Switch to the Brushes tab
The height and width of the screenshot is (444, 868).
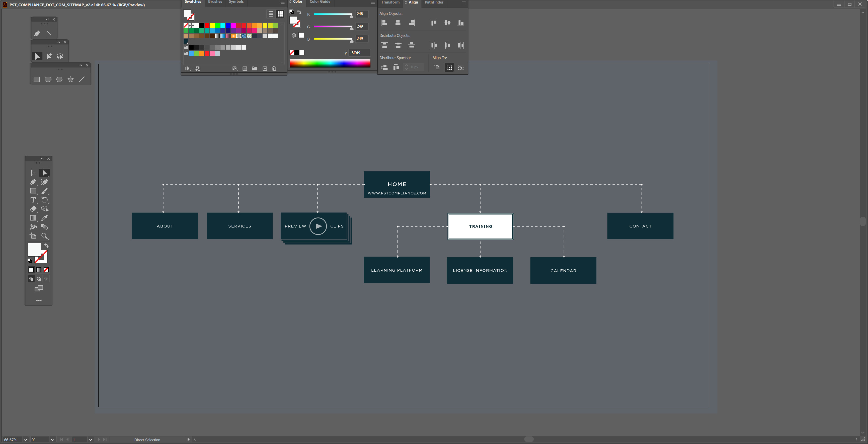pyautogui.click(x=215, y=2)
